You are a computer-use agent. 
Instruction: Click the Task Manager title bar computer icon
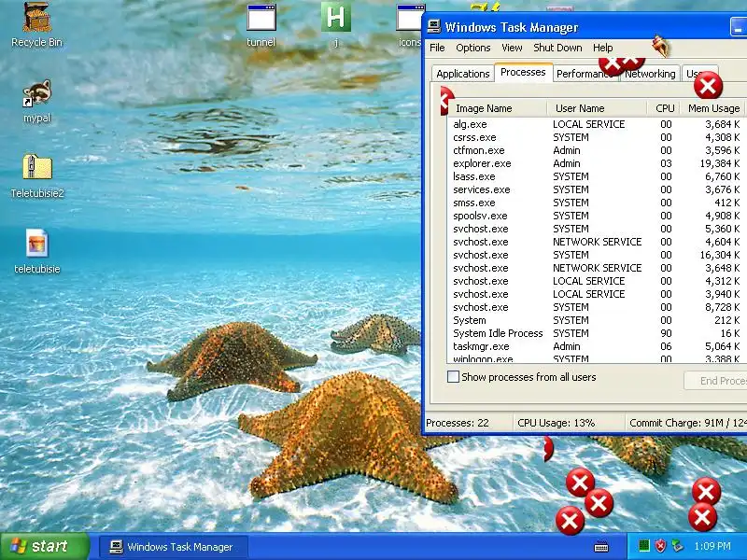tap(433, 27)
